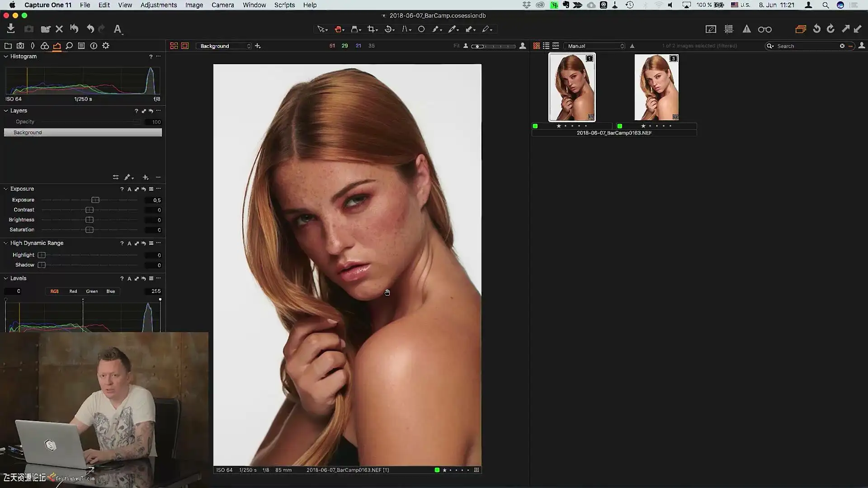Toggle multi-view viewer mode
This screenshot has height=488, width=868.
(174, 46)
